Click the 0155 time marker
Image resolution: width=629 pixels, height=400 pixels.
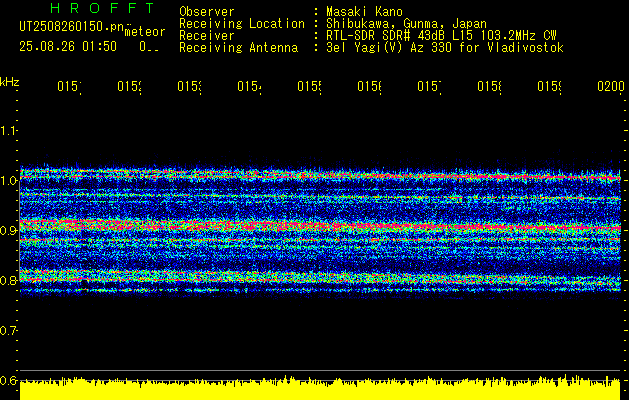pyautogui.click(x=309, y=86)
